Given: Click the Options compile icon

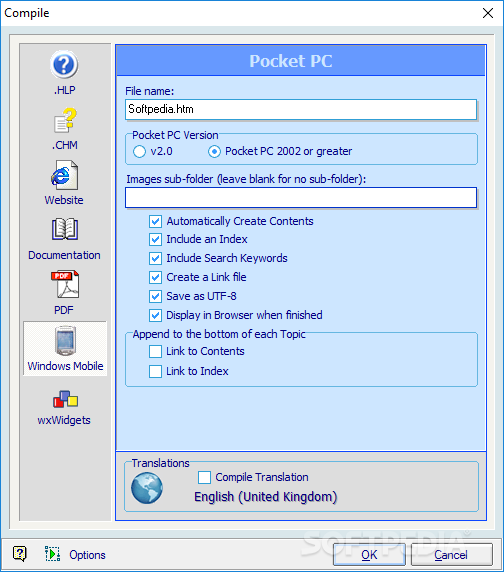Looking at the screenshot, I should click(x=53, y=554).
